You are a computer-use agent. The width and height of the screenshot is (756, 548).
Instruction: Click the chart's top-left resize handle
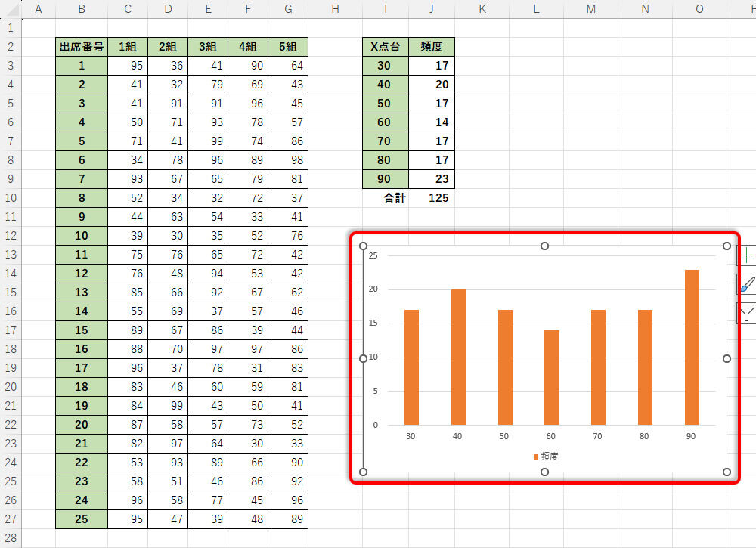[x=363, y=246]
